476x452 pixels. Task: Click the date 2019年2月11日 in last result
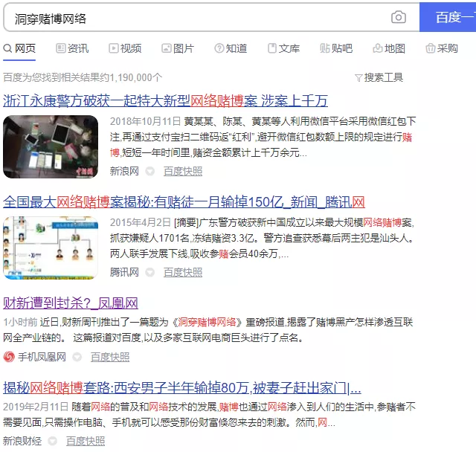(x=36, y=407)
